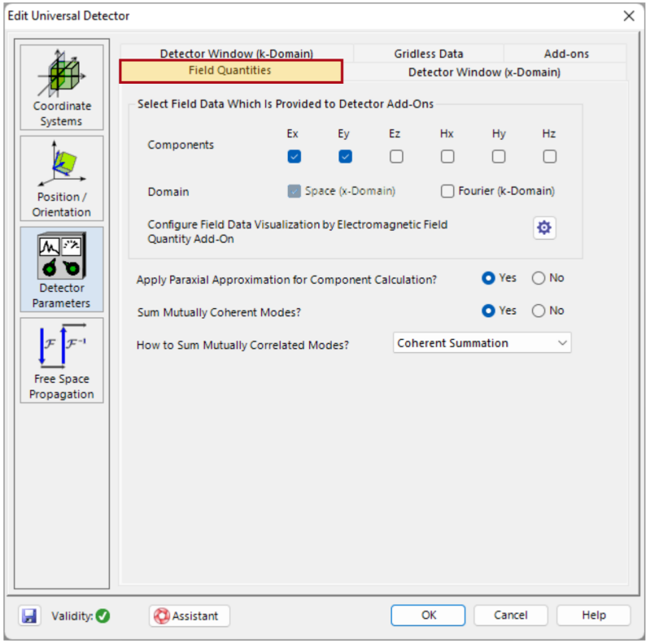
Task: Click the Help button
Action: pos(593,615)
